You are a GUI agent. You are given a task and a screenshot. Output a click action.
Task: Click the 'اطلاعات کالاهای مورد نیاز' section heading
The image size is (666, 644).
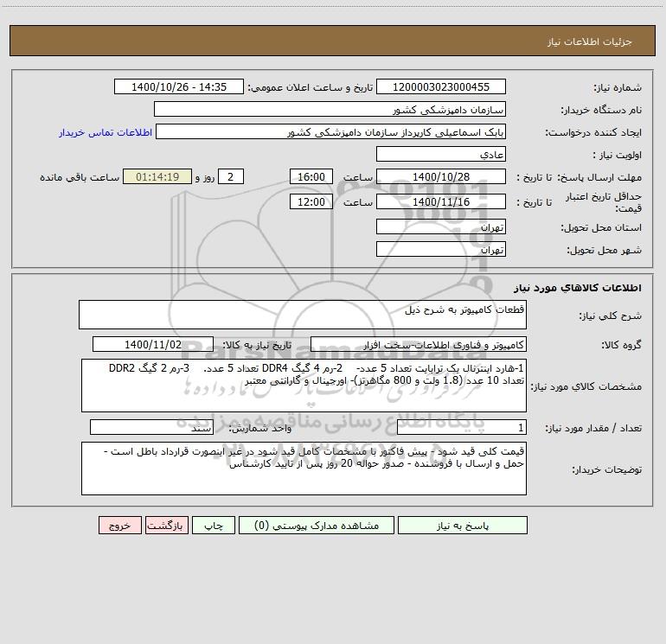pos(577,288)
